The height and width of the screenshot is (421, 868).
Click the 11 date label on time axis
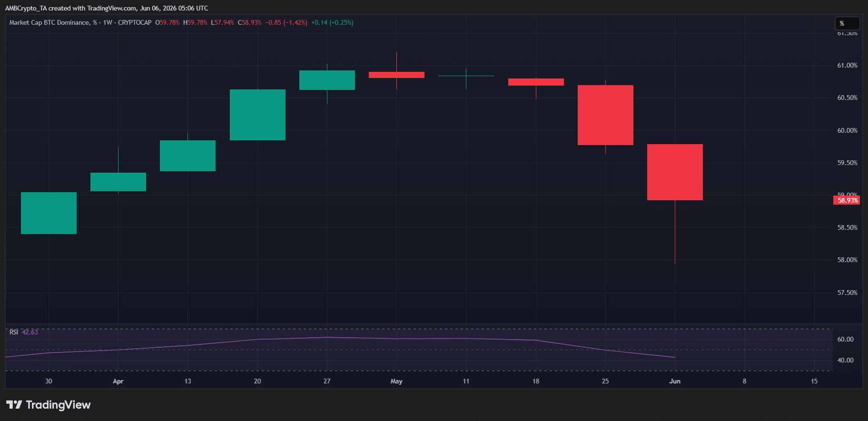pyautogui.click(x=466, y=381)
